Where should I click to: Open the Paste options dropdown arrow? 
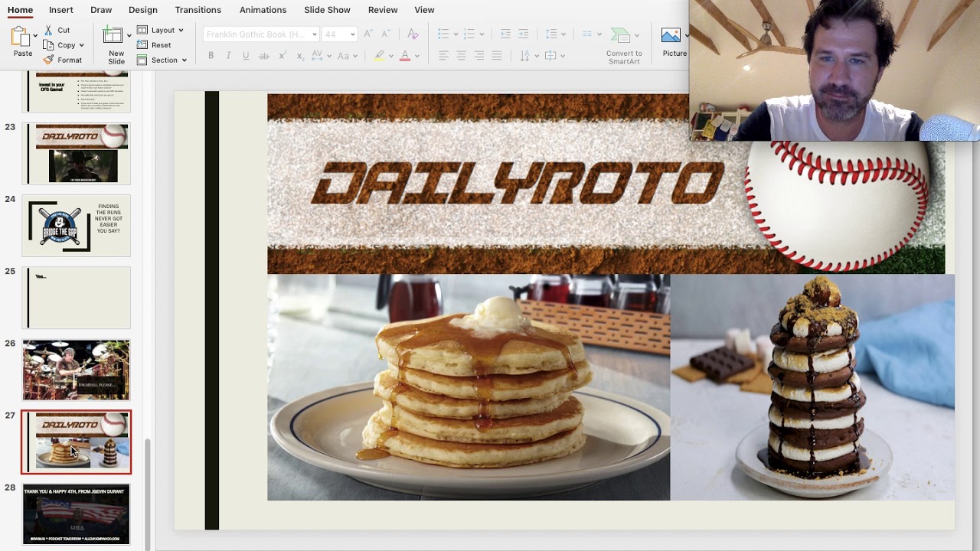coord(35,36)
